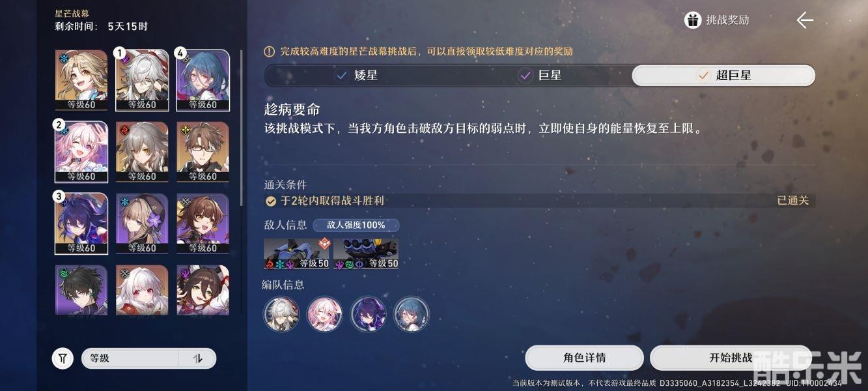Select the 超巨星 difficulty tab

[x=723, y=75]
